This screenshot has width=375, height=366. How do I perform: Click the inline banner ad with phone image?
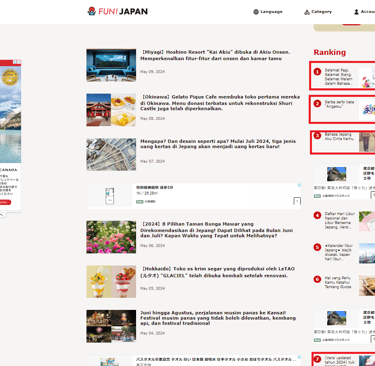[x=194, y=196]
